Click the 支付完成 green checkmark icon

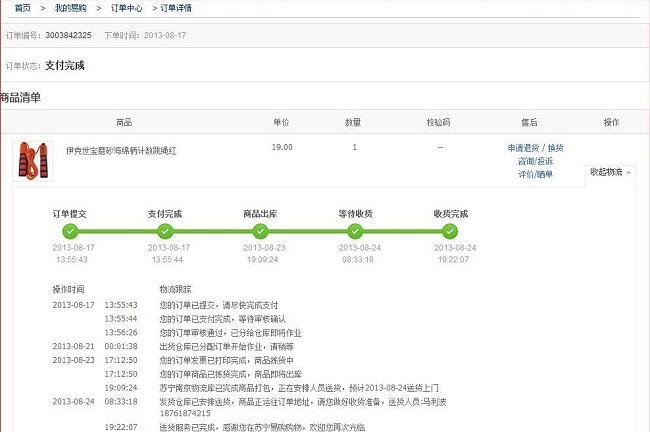pos(164,231)
